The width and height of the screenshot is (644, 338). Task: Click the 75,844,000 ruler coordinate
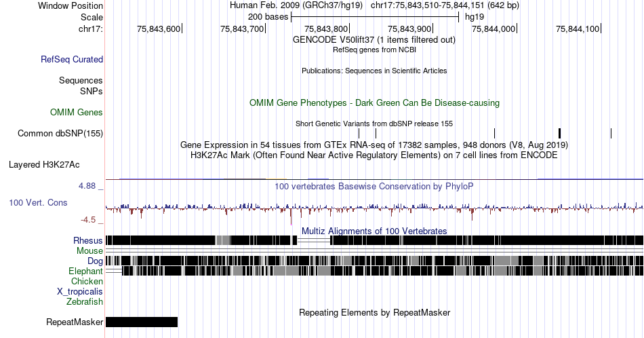(x=494, y=29)
